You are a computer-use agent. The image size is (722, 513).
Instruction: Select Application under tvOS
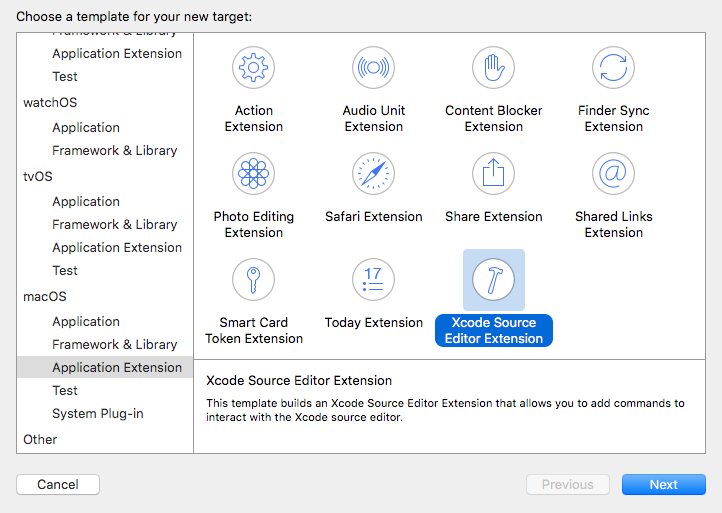86,201
